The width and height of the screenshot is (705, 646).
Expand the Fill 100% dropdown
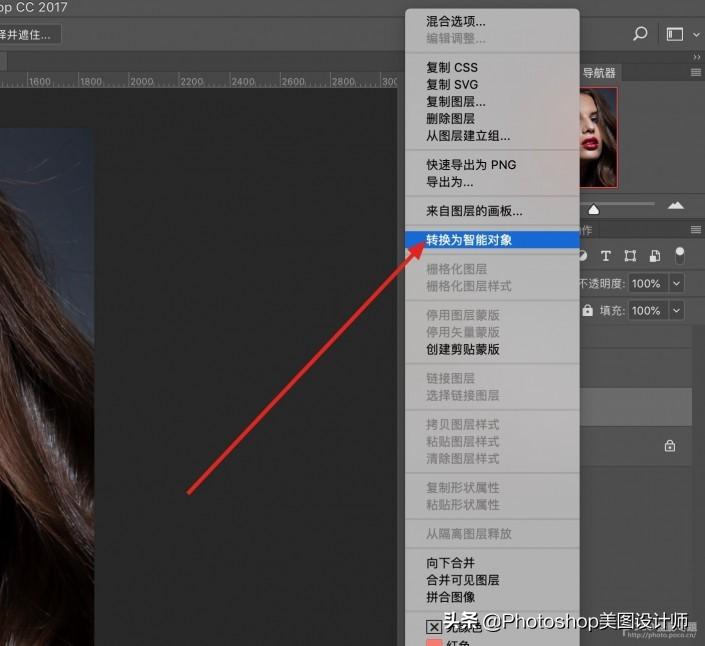677,311
